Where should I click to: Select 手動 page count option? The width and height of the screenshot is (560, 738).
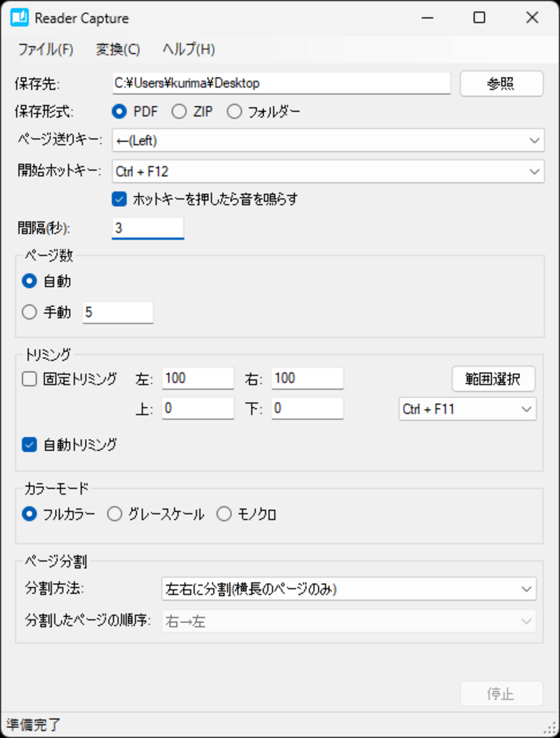[x=29, y=312]
